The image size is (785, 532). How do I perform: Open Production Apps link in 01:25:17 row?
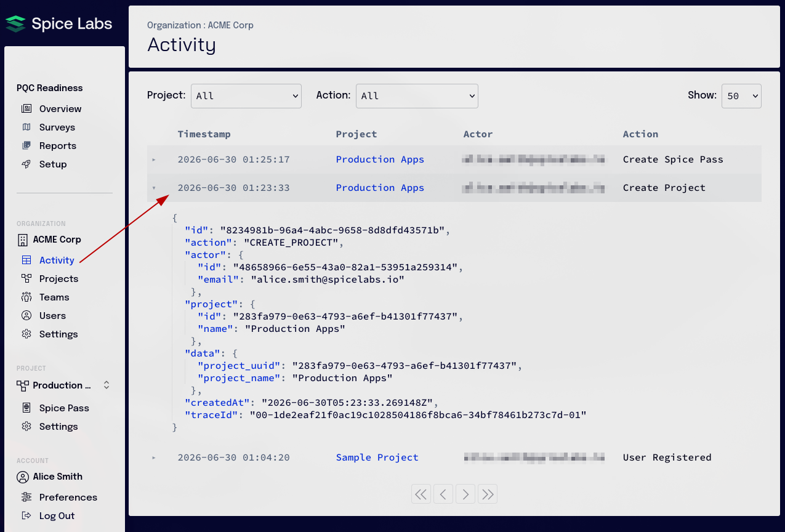(380, 159)
